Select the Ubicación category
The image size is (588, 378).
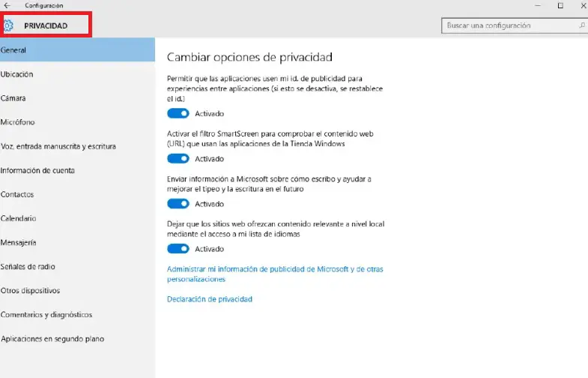17,74
